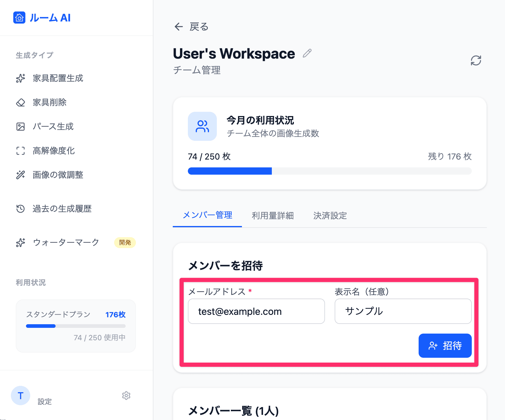
Task: Select 家具配置生成 sparkle icon in sidebar
Action: click(21, 78)
